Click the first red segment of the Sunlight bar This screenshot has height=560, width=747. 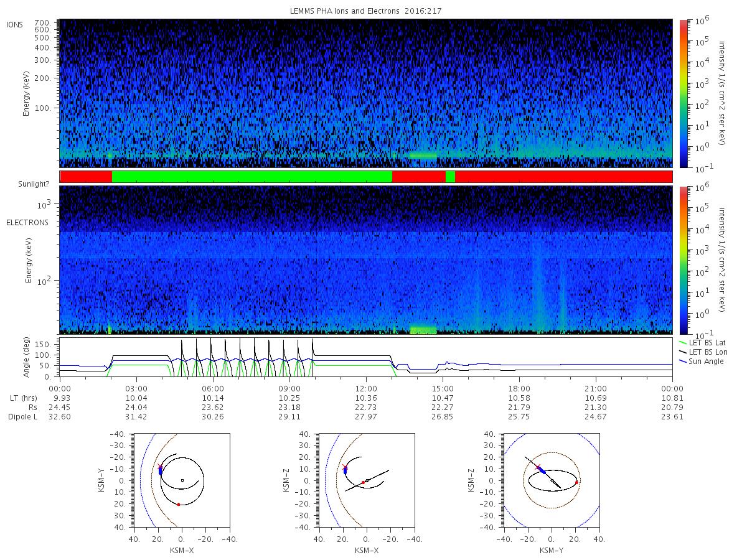pos(86,177)
